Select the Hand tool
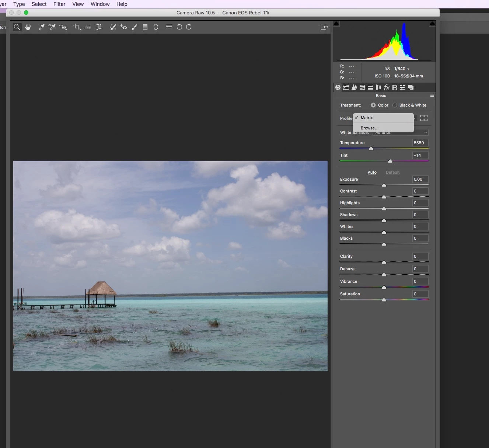This screenshot has height=448, width=489. [28, 27]
